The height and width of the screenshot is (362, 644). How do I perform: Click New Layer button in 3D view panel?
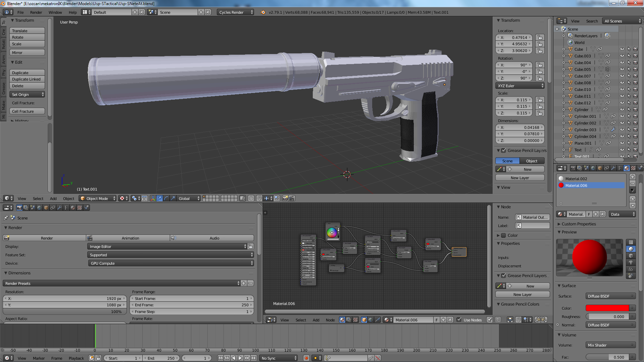point(520,178)
